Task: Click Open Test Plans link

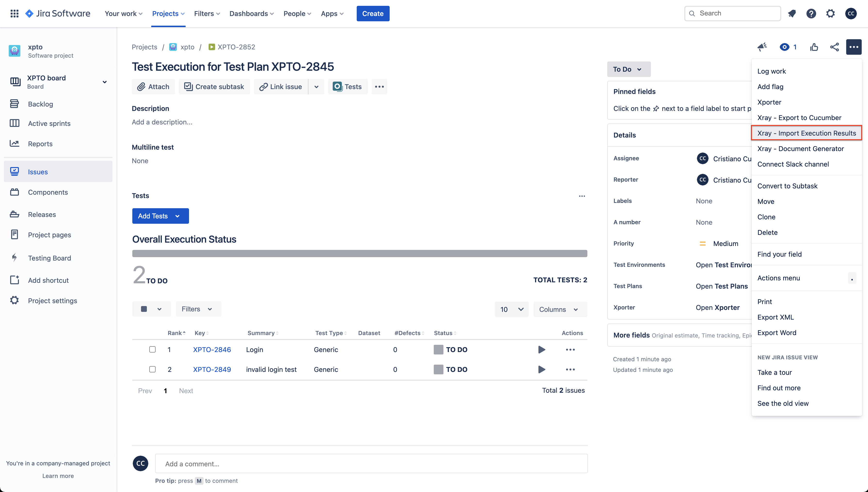Action: (x=722, y=286)
